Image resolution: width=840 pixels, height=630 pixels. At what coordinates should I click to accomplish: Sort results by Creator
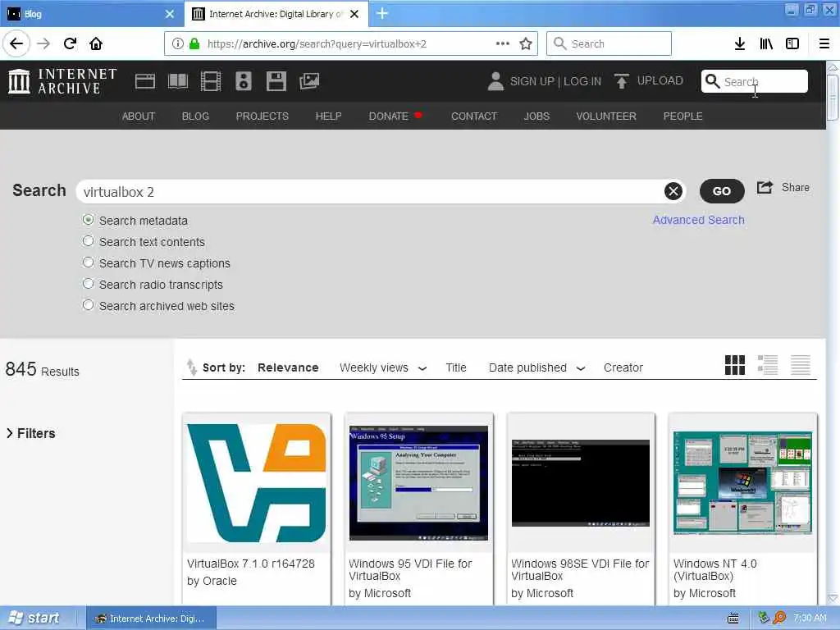click(623, 367)
